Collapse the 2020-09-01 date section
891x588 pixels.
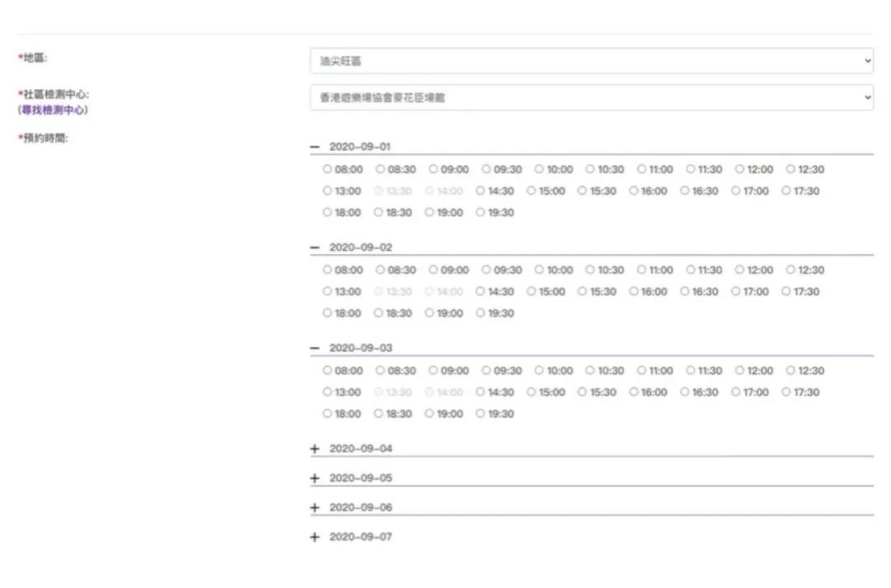click(314, 147)
